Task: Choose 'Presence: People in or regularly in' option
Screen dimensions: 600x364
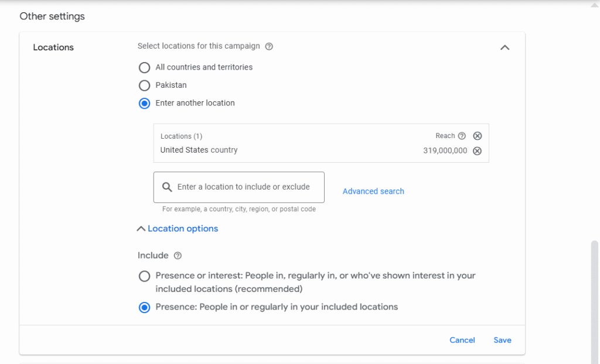Action: click(x=144, y=307)
